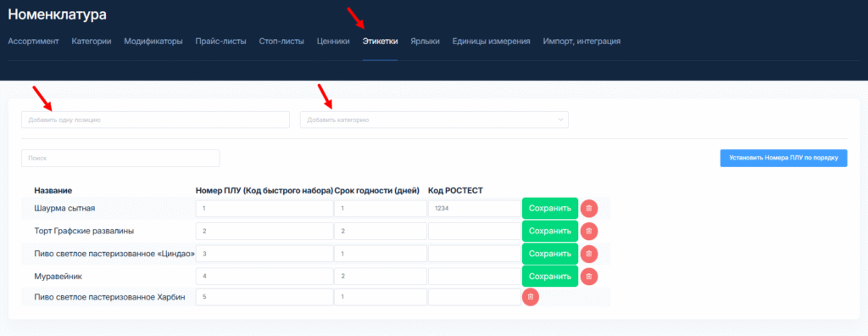The image size is (868, 336).
Task: Click Установить Номера ПЛУ по порядку button
Action: (783, 158)
